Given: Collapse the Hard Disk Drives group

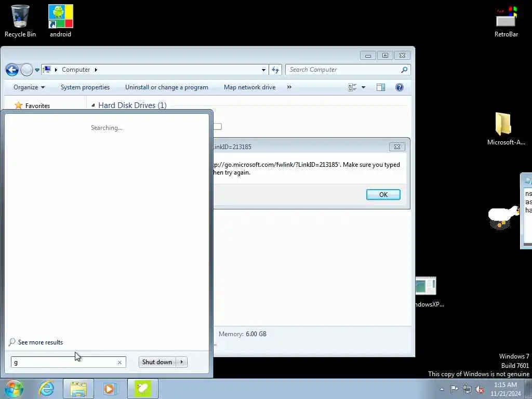Looking at the screenshot, I should click(93, 105).
